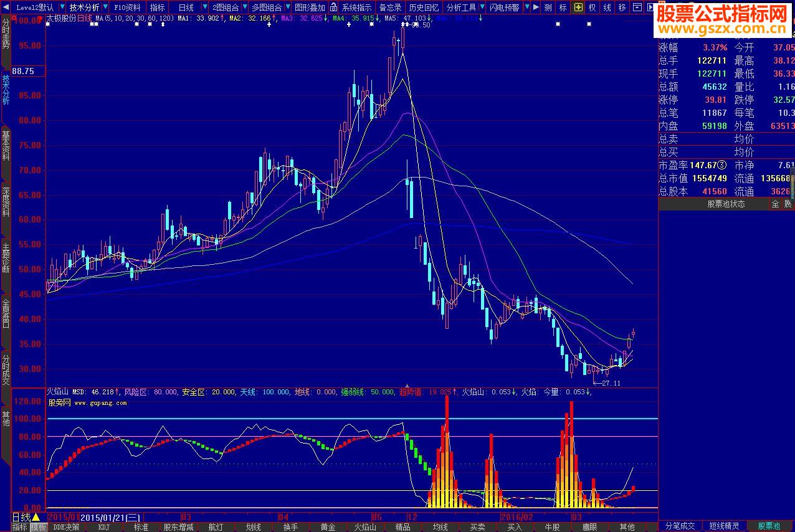Open 备忘录 in toolbar
Image resolution: width=795 pixels, height=532 pixels.
[x=391, y=7]
